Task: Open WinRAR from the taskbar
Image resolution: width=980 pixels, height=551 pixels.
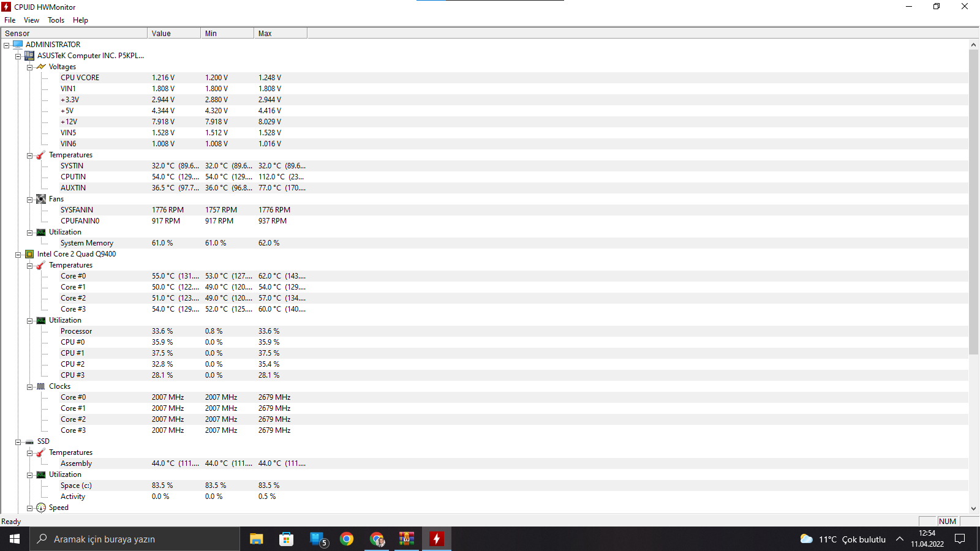Action: pos(407,539)
